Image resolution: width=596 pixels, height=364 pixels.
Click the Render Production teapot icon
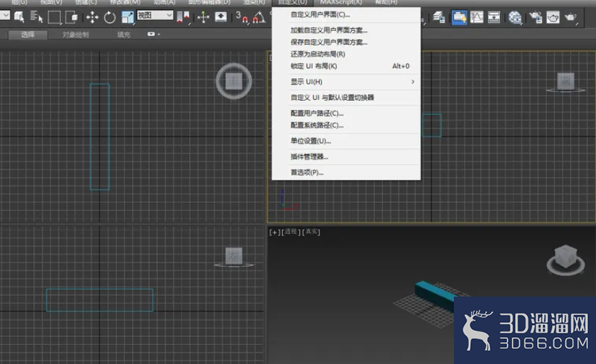[x=570, y=17]
